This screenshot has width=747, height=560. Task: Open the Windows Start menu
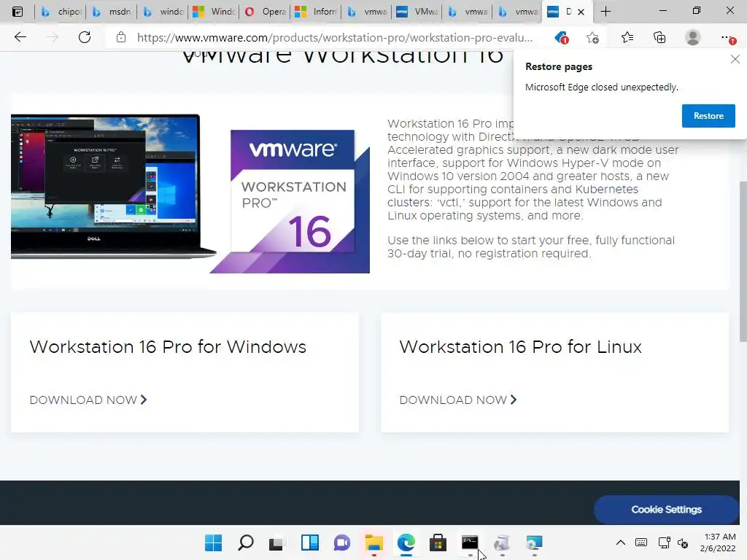(x=213, y=542)
